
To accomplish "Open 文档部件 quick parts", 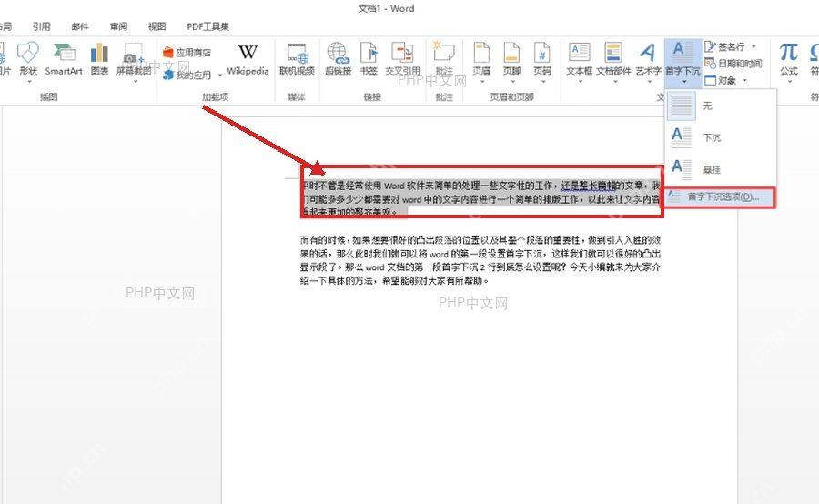I will 613,58.
